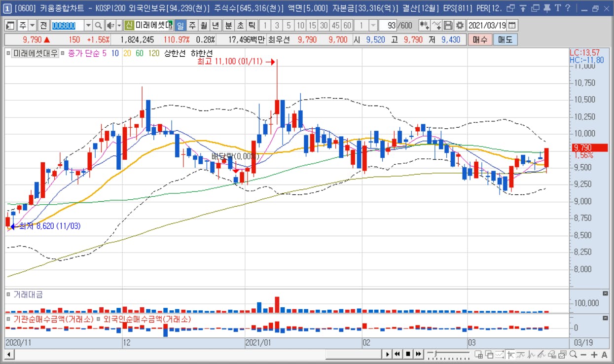Click the add indicator candlestick icon
Image resolution: width=614 pixels, height=364 pixels.
coord(424,26)
